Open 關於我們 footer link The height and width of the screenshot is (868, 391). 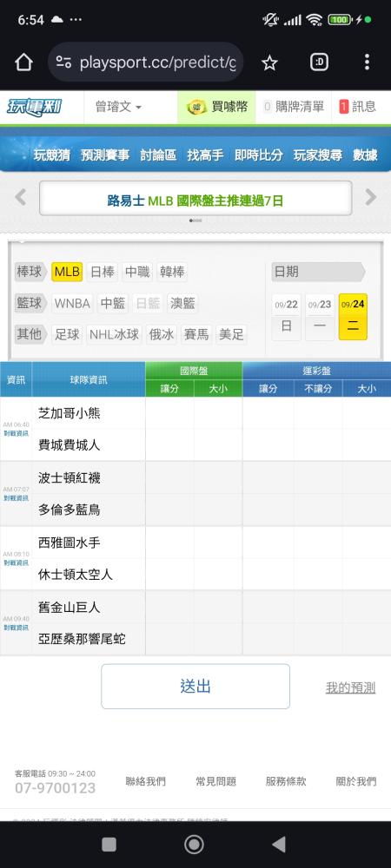356,782
